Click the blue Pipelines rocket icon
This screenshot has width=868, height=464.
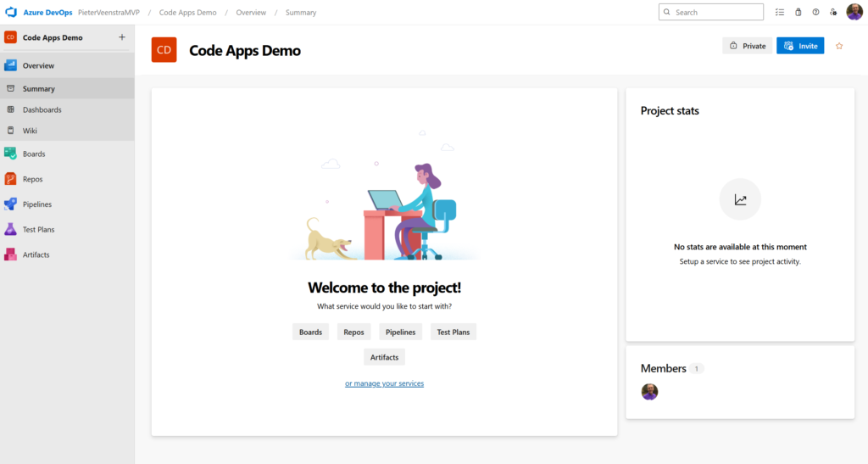pos(10,204)
